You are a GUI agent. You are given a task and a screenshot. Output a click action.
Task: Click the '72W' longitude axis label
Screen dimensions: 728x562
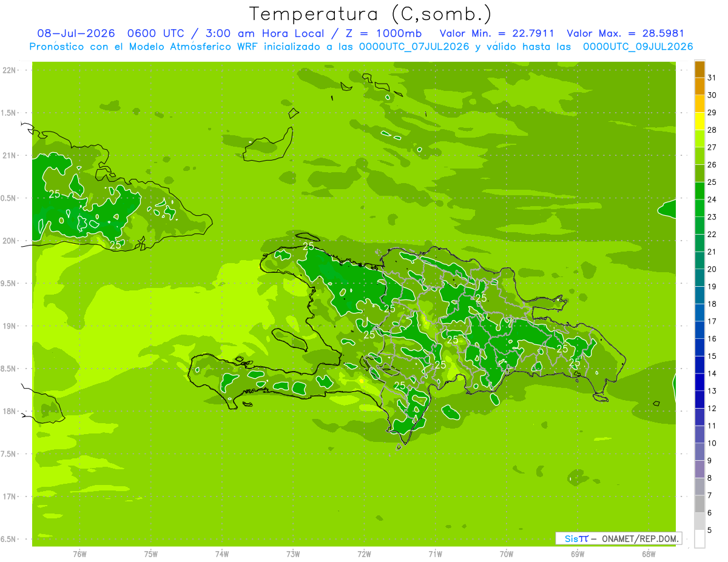click(365, 554)
